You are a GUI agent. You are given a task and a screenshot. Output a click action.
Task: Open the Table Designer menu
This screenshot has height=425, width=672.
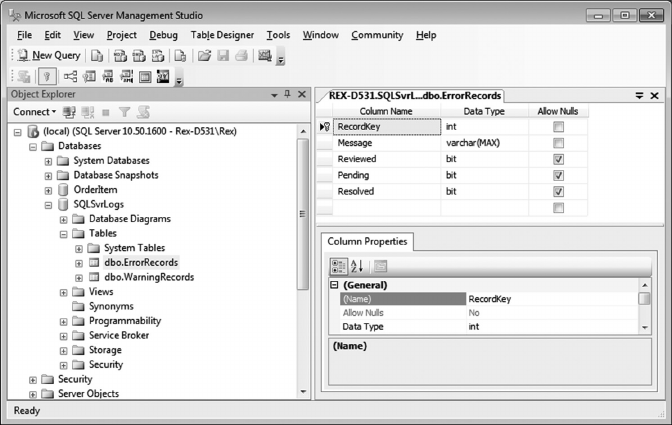pos(222,35)
